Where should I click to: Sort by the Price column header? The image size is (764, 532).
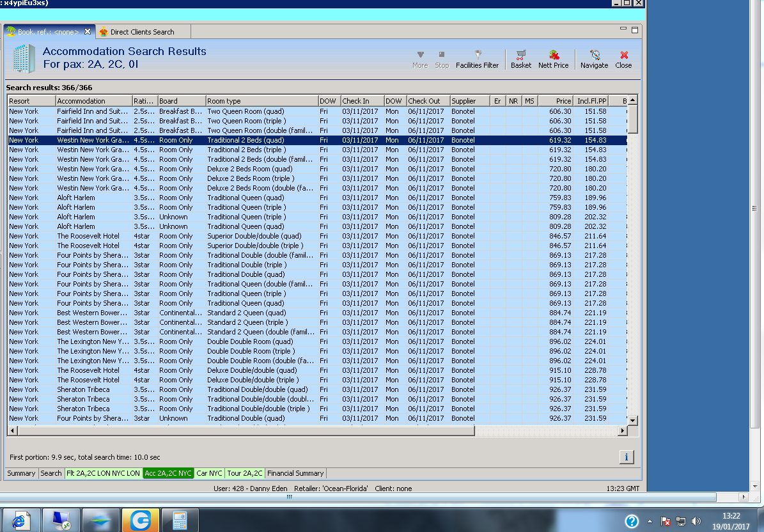coord(556,101)
